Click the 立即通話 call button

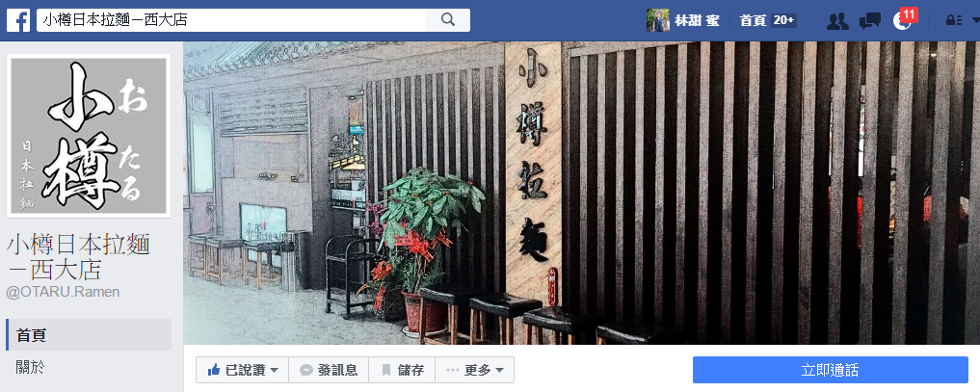[x=830, y=370]
